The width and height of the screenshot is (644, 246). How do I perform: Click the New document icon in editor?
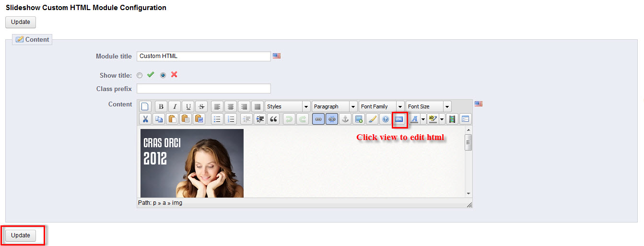coord(145,106)
